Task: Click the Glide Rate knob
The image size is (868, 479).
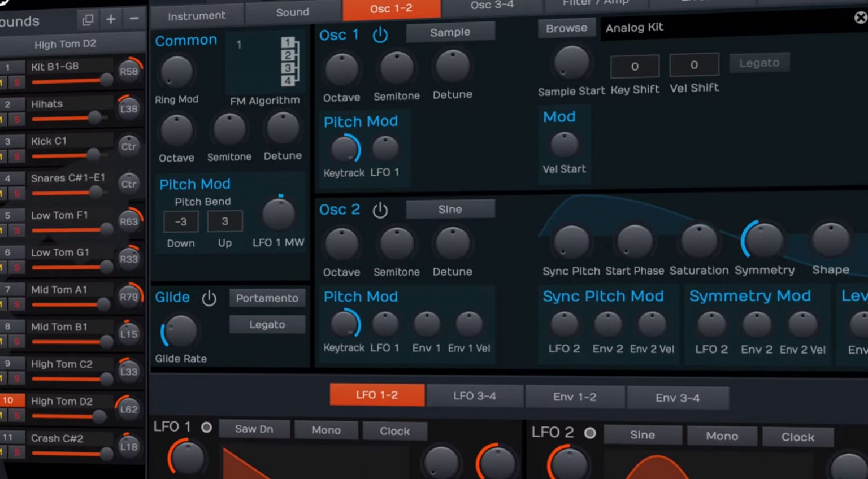Action: 180,331
